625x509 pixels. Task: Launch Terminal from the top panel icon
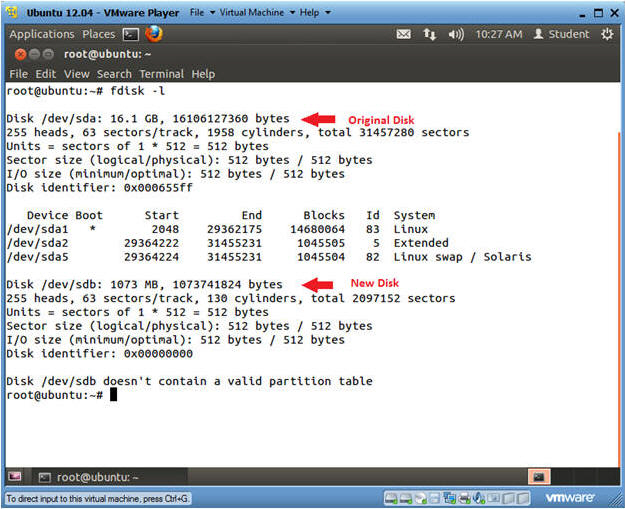coord(131,34)
